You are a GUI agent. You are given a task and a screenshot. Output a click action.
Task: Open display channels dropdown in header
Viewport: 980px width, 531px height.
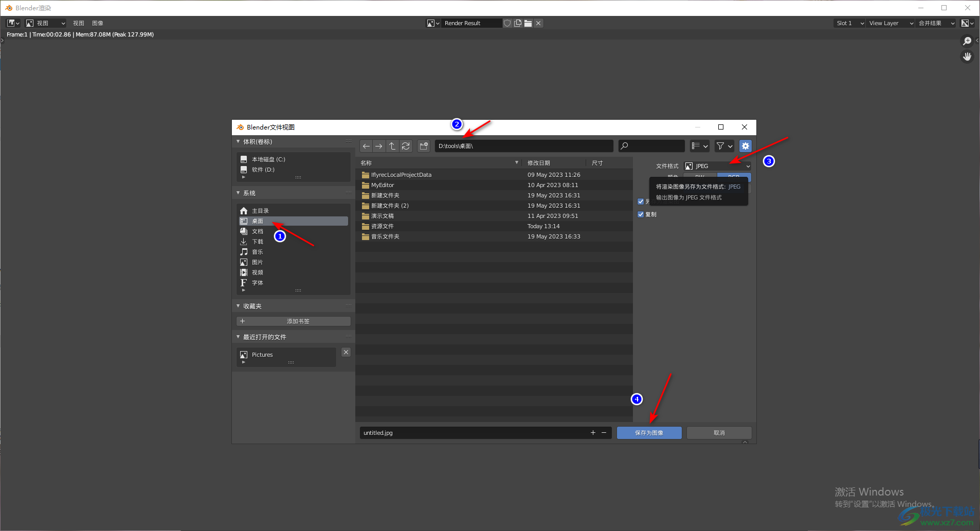coord(968,23)
